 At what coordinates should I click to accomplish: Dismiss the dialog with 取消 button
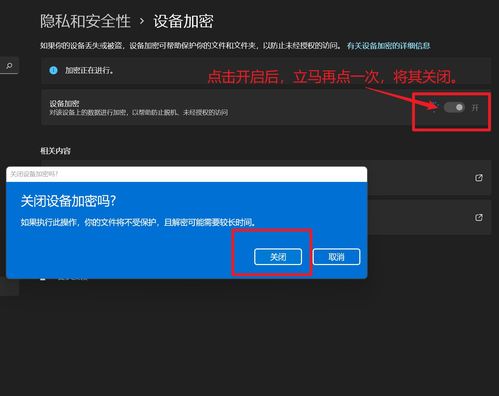click(x=336, y=257)
